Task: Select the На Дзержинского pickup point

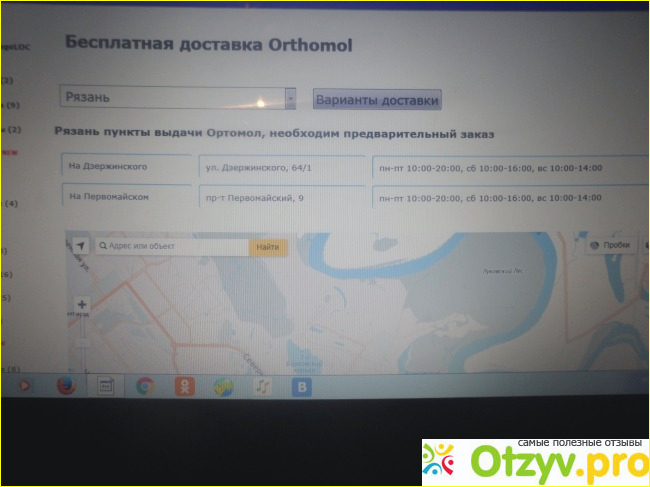Action: click(x=126, y=166)
